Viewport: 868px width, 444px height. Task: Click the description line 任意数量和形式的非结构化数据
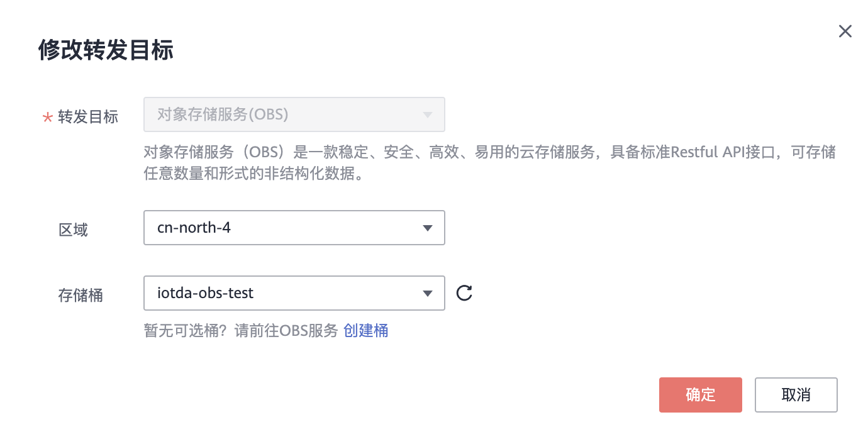click(x=253, y=173)
